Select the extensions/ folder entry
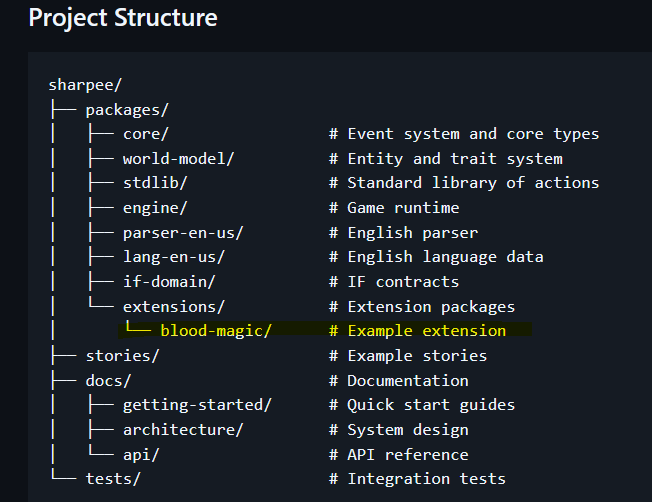The image size is (652, 502). click(174, 307)
